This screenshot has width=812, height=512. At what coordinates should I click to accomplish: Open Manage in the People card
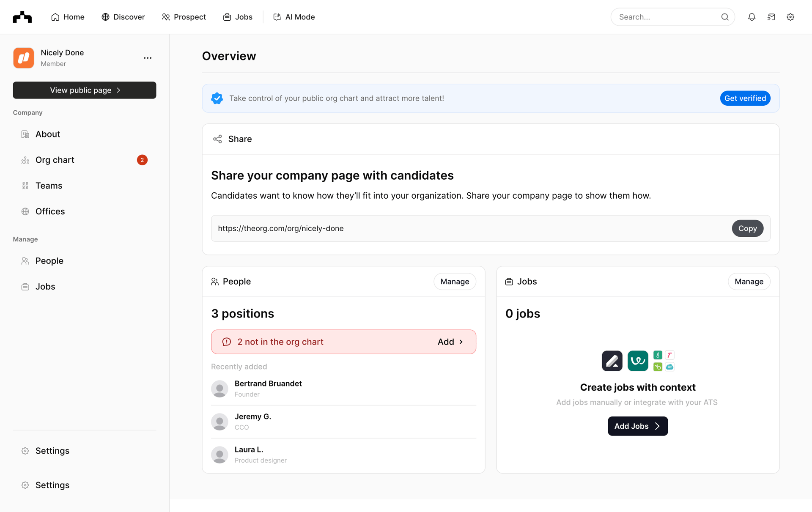click(455, 281)
